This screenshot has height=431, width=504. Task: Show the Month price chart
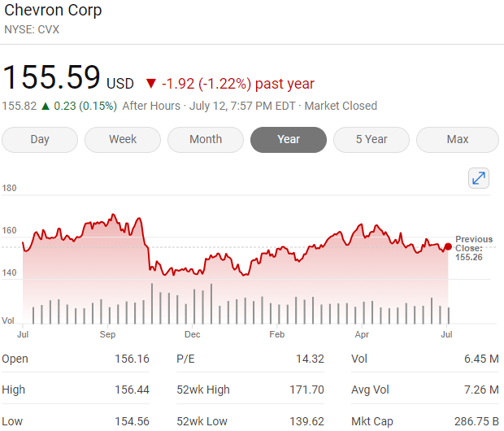tap(206, 140)
